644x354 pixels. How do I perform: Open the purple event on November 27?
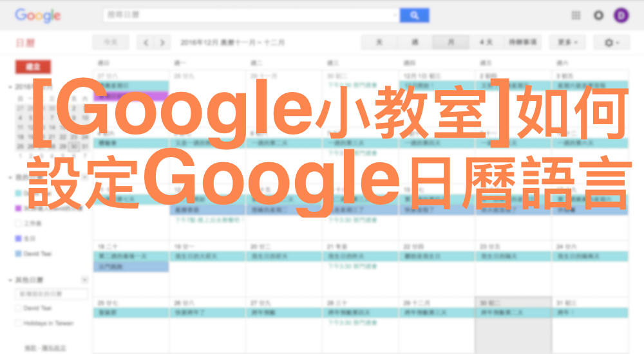(x=131, y=97)
